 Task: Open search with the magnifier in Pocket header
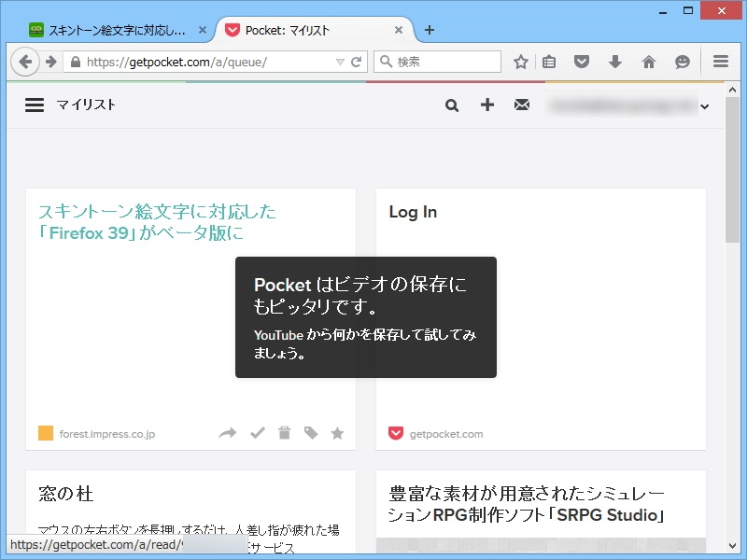click(x=452, y=105)
